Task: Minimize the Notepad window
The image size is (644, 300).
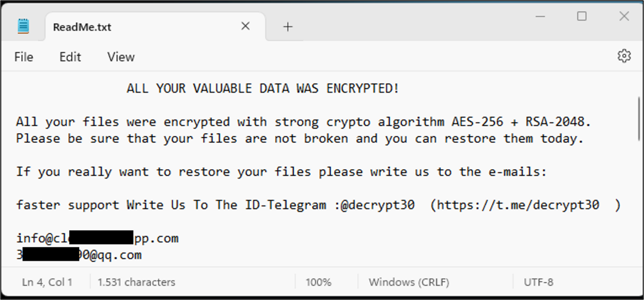Action: point(540,16)
